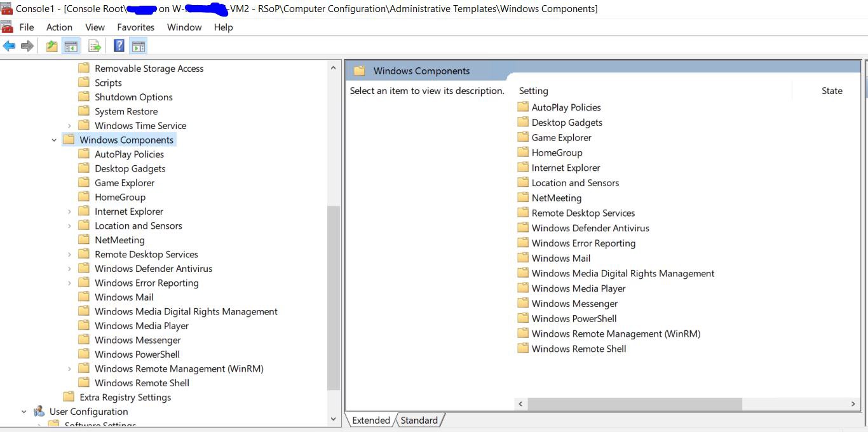
Task: Open the Action menu
Action: (x=59, y=27)
